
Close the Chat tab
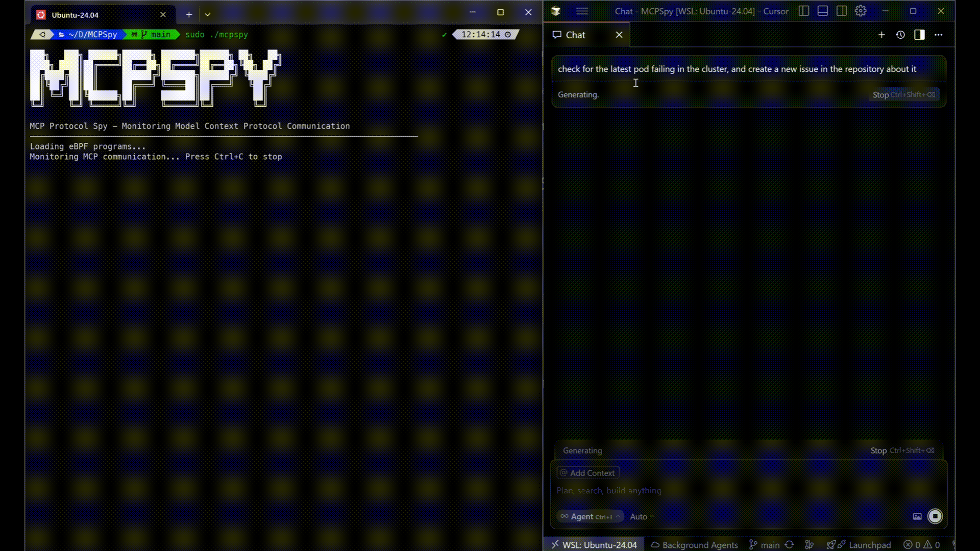point(619,35)
